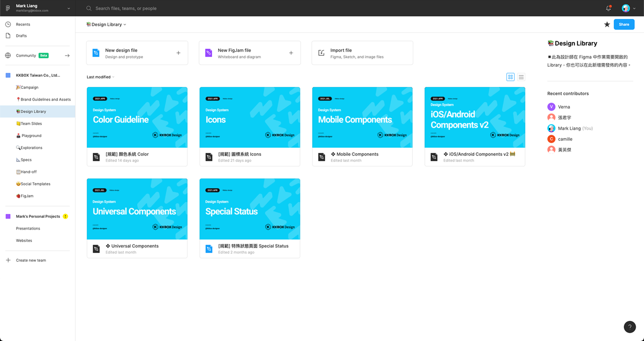Open the Mobile Components thumbnail

(x=362, y=117)
